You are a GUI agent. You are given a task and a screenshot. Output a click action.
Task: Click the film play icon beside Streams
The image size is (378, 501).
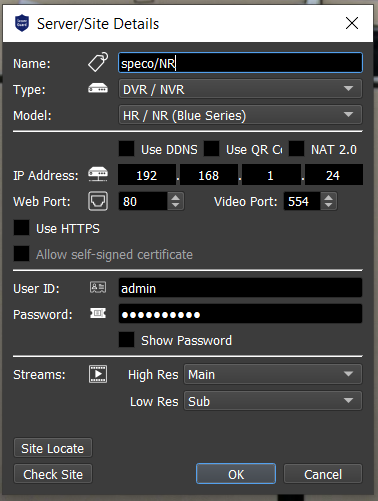[98, 374]
